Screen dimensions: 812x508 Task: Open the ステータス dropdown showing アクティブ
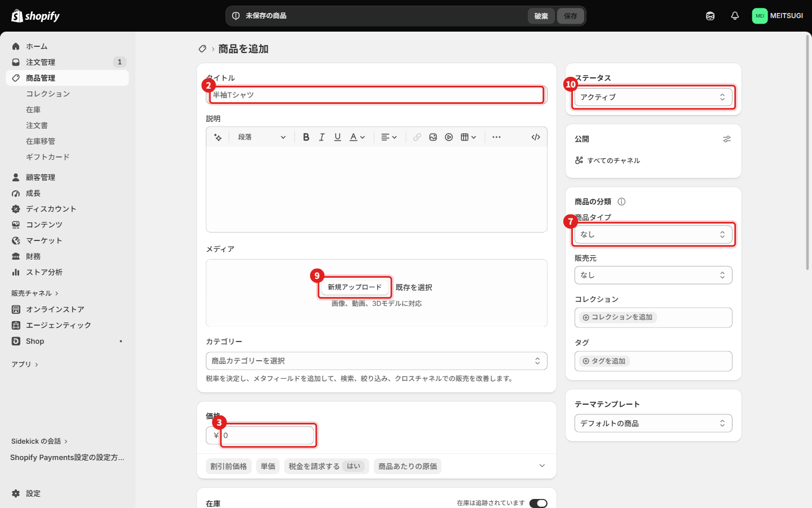pyautogui.click(x=654, y=97)
